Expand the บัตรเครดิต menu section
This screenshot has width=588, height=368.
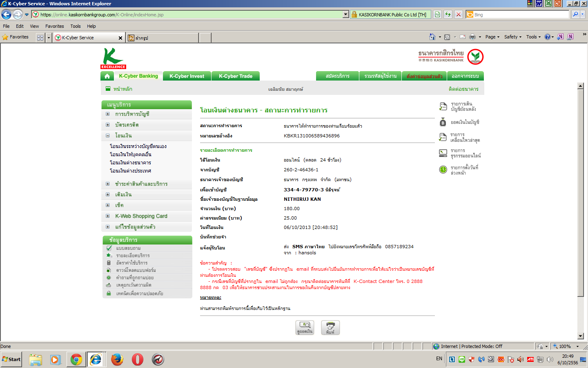108,125
